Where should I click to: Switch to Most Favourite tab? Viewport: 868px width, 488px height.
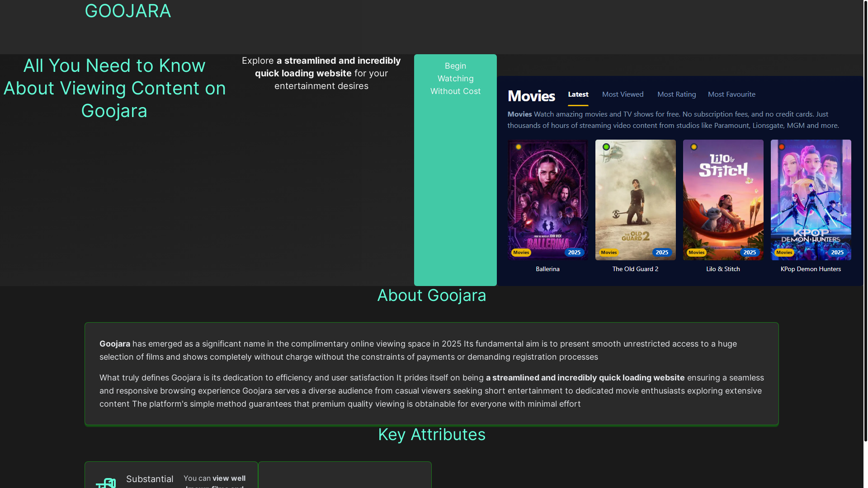pos(731,94)
